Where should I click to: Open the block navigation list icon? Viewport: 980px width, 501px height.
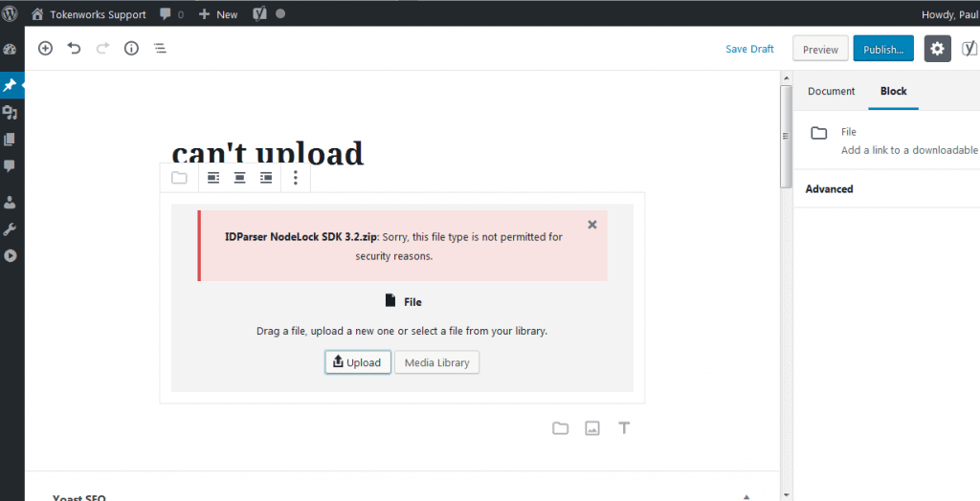[160, 49]
